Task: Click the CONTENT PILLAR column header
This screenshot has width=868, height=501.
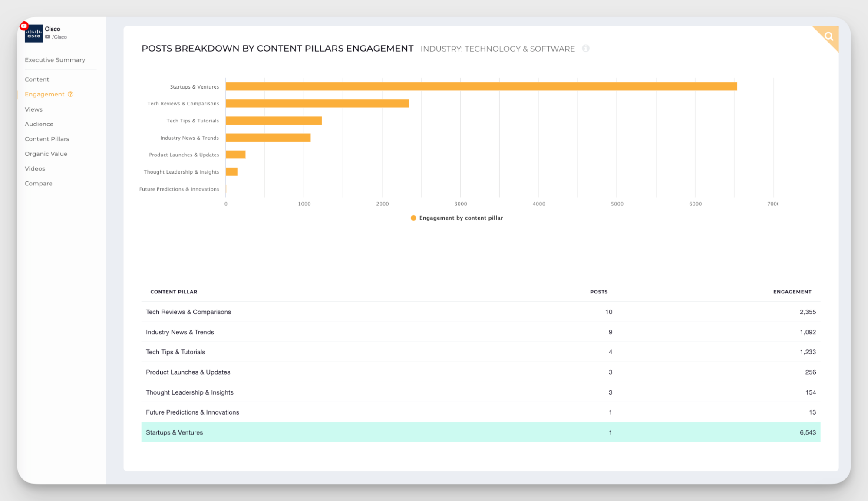Action: click(x=173, y=292)
